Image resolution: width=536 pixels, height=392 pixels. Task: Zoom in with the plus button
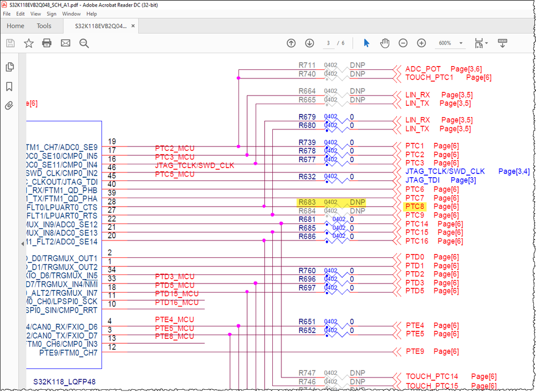pos(422,43)
